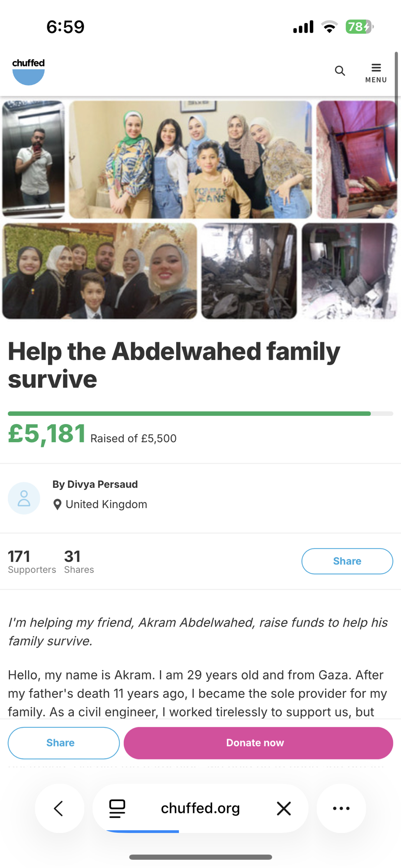
Task: Open the wedding selfie group photo
Action: (99, 271)
